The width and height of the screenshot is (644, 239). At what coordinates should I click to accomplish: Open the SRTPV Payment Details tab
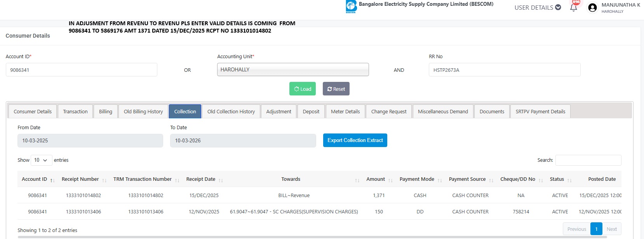point(540,111)
